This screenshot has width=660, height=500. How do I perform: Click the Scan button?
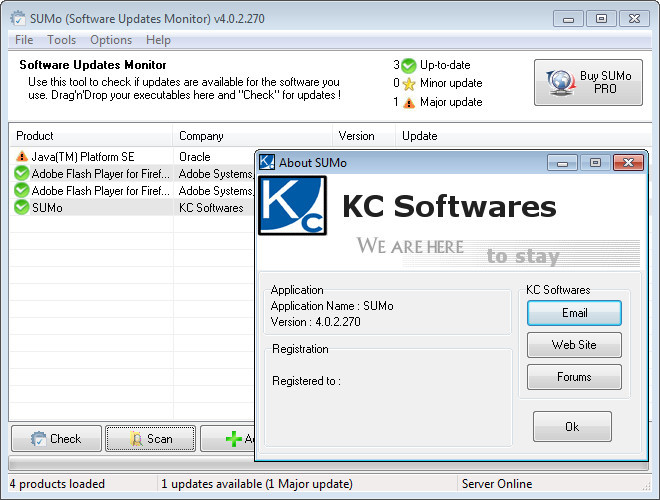[150, 438]
